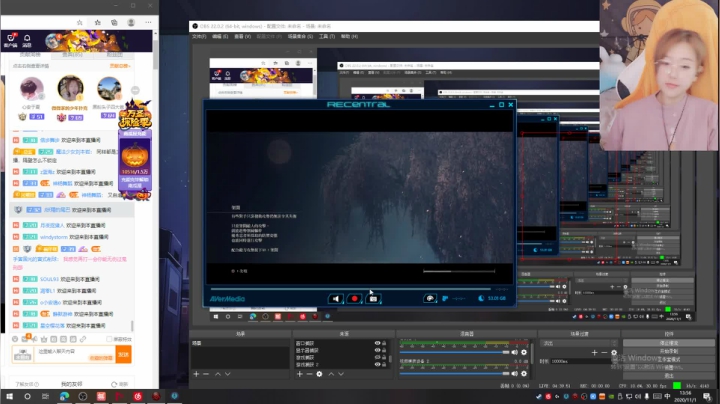This screenshot has height=404, width=720.
Task: Click the link icon in chat toolbar
Action: tap(83, 339)
